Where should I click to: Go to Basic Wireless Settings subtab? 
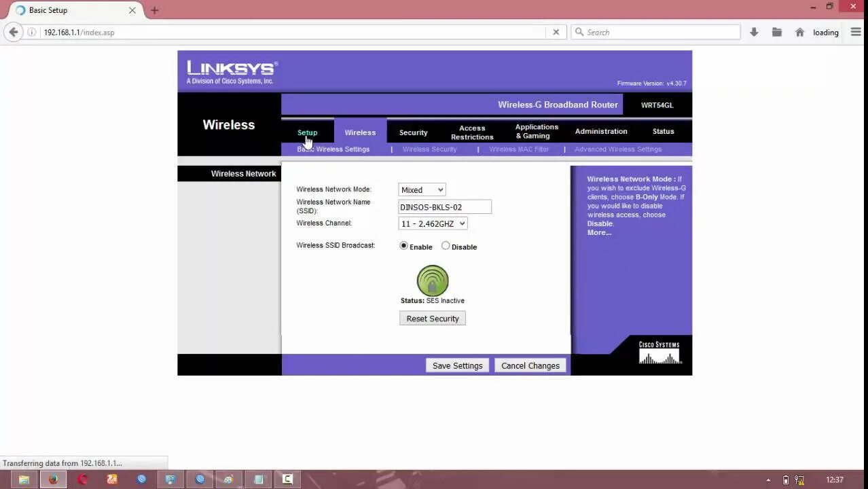tap(333, 149)
